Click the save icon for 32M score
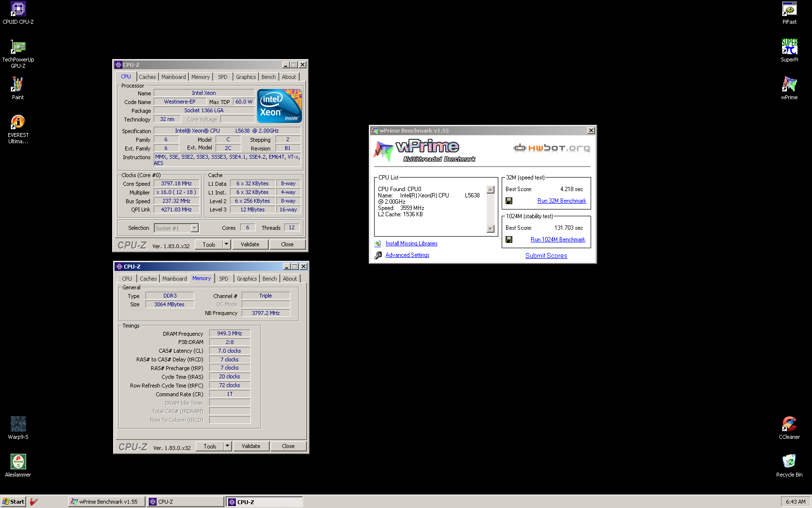 pos(509,201)
